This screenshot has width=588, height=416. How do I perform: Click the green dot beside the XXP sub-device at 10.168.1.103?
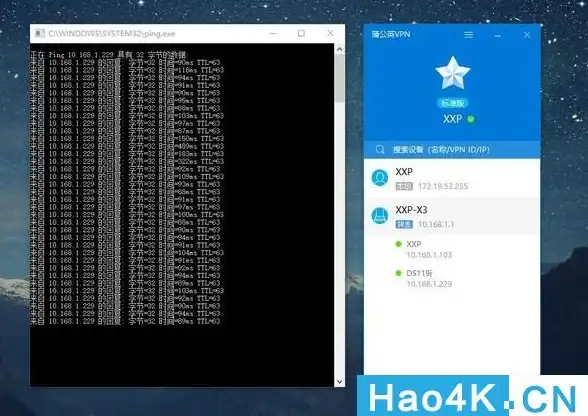click(x=399, y=244)
